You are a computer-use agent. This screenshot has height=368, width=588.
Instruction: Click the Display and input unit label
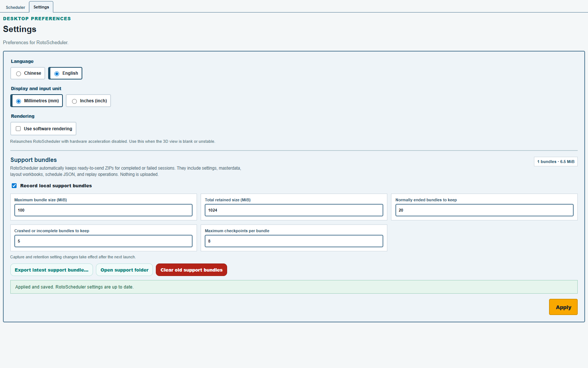pos(36,89)
